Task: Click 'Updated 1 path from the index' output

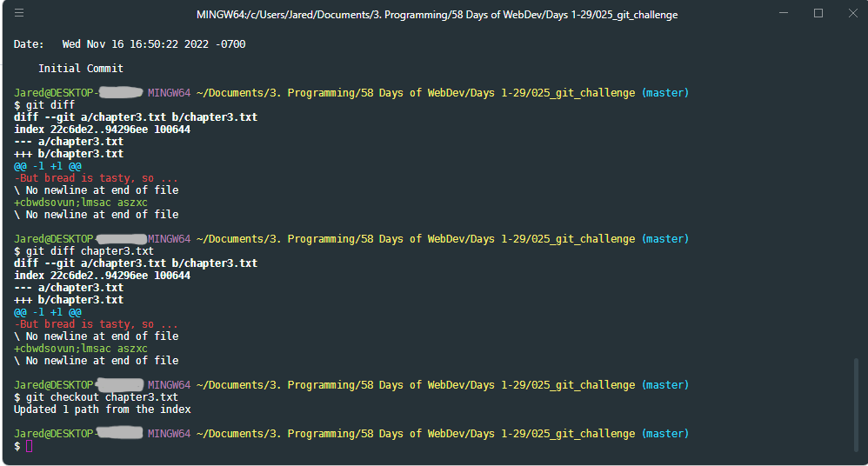Action: pyautogui.click(x=103, y=409)
